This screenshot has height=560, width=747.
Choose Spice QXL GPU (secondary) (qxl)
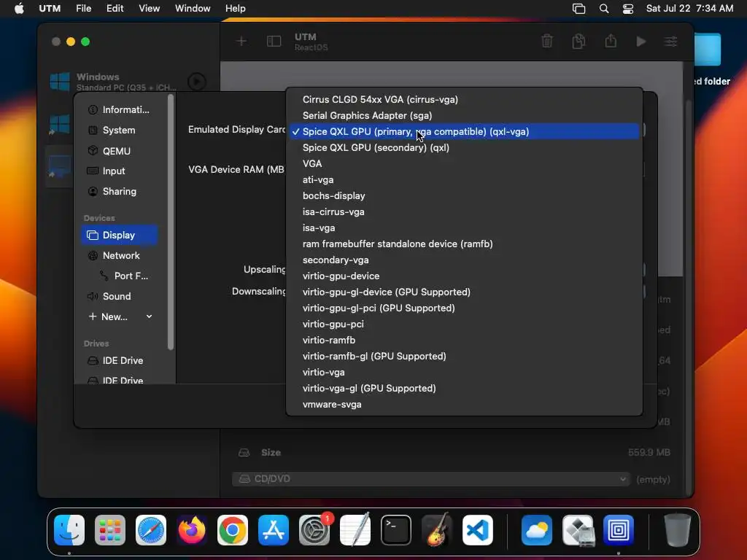464,147
